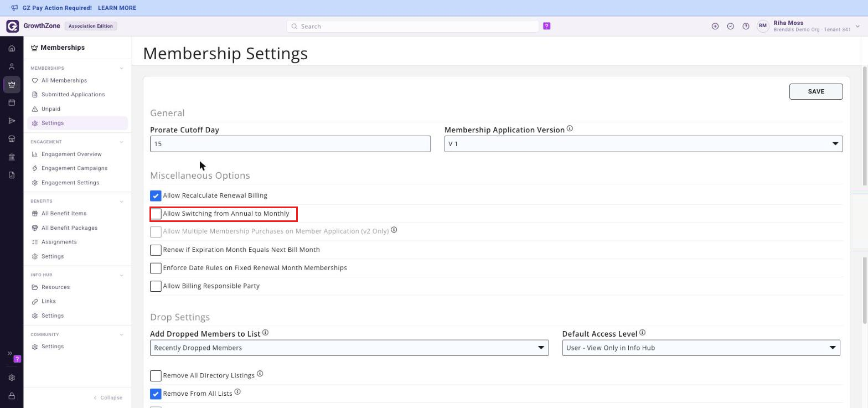Open the Default Access Level dropdown
This screenshot has height=408, width=868.
coord(701,348)
